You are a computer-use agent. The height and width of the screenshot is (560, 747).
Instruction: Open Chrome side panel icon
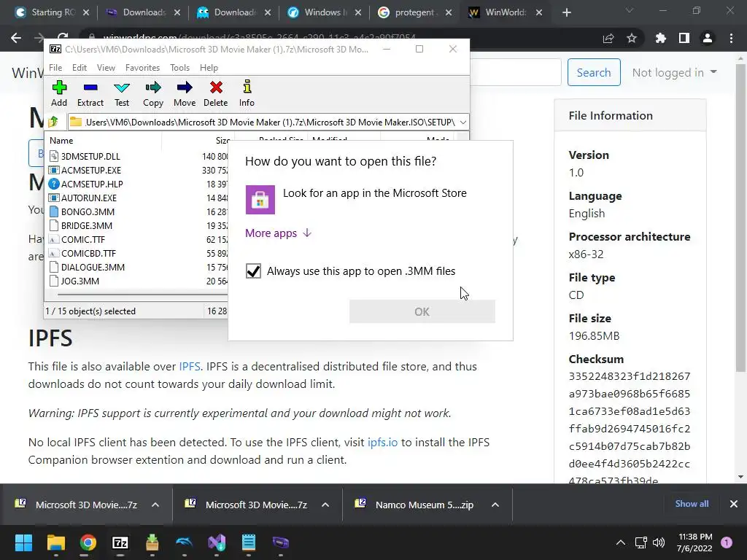coord(684,38)
